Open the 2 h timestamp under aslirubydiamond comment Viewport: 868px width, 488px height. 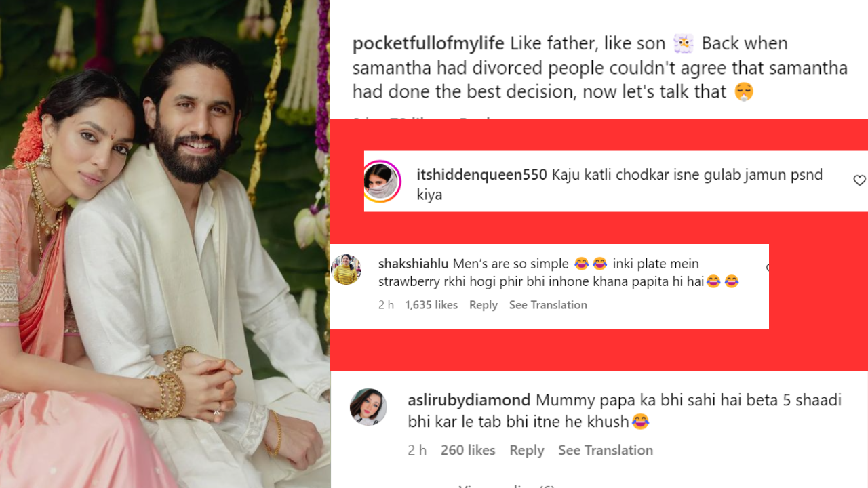coord(417,450)
